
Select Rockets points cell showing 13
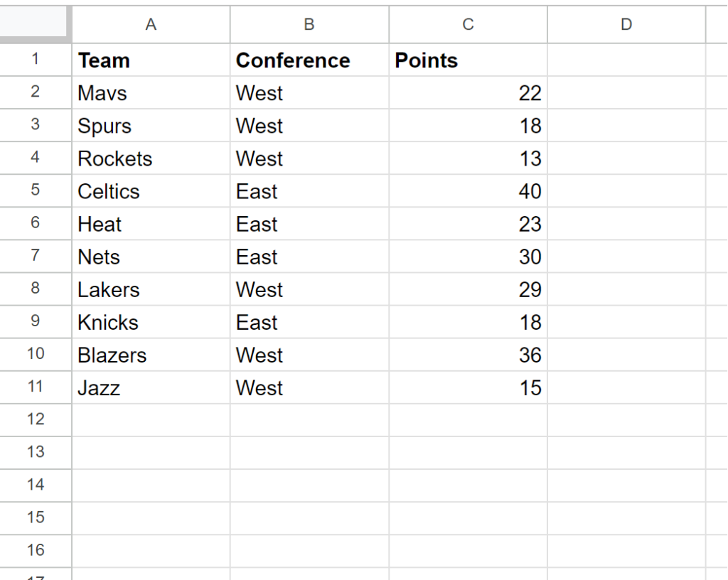point(468,159)
